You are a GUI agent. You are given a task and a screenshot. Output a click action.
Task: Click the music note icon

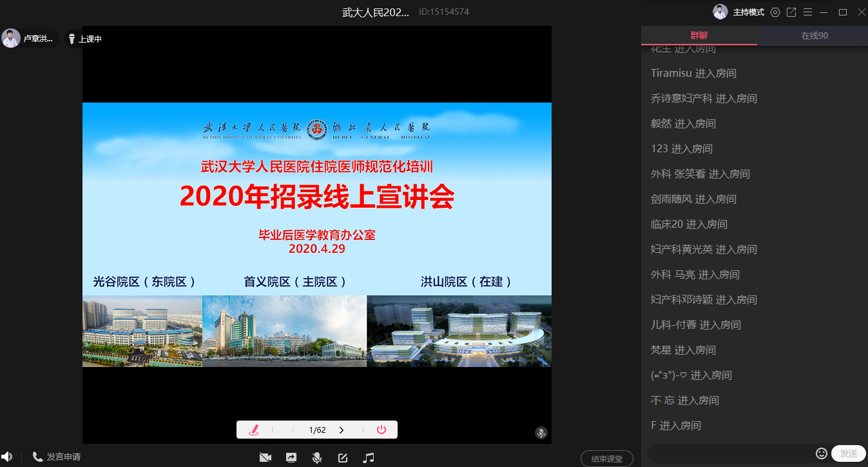pyautogui.click(x=369, y=457)
